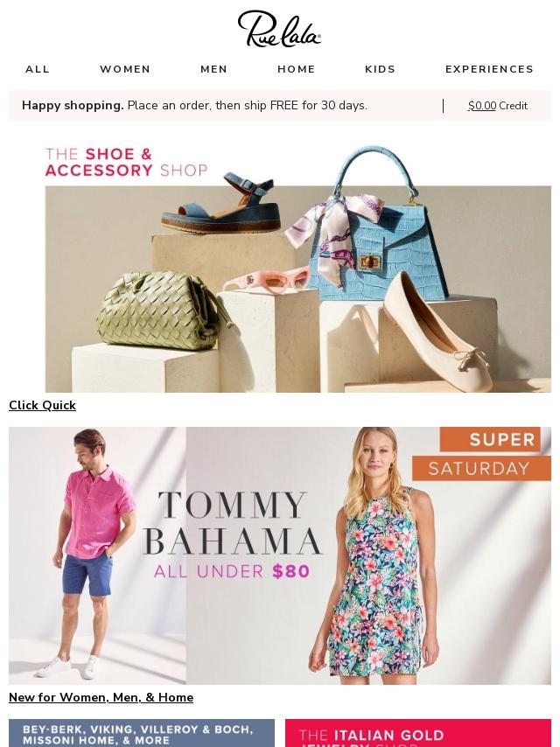This screenshot has height=747, width=560.
Task: Click the green woven clutch image
Action: pos(159,311)
